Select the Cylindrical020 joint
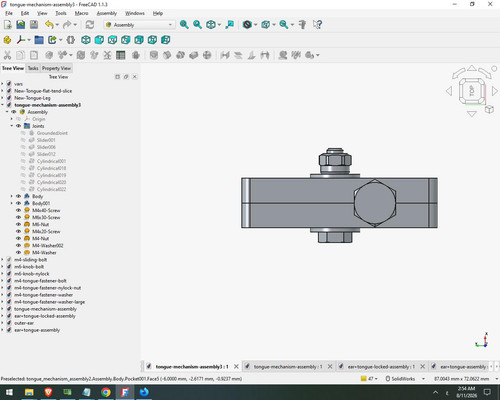This screenshot has width=500, height=400. [51, 182]
